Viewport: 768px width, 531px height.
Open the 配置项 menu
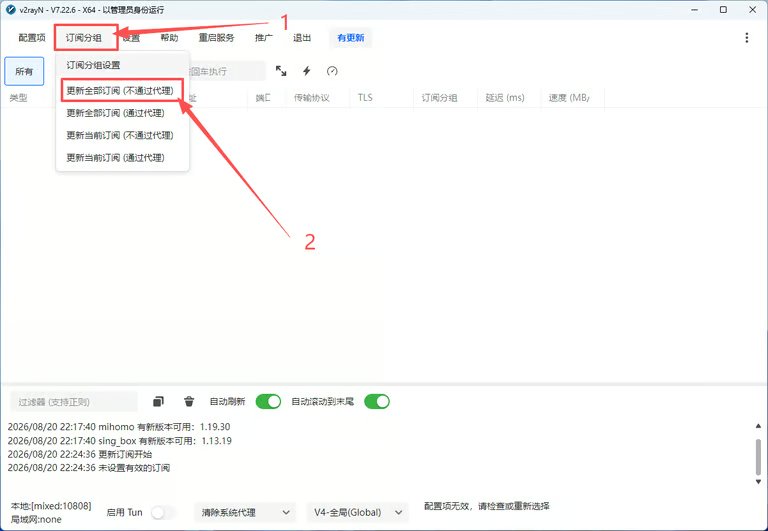click(32, 38)
